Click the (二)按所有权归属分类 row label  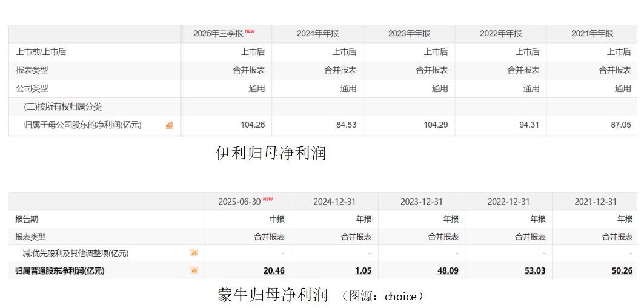pyautogui.click(x=63, y=108)
